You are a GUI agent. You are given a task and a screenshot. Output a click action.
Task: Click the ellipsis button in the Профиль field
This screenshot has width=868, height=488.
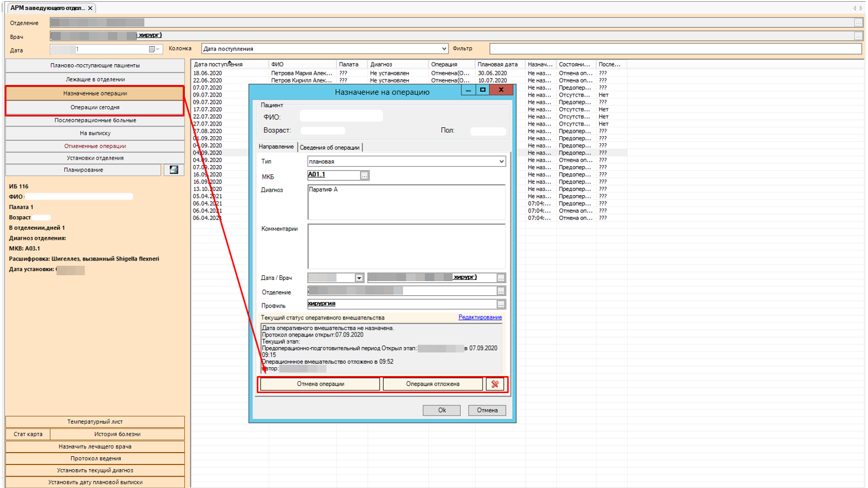click(x=501, y=305)
